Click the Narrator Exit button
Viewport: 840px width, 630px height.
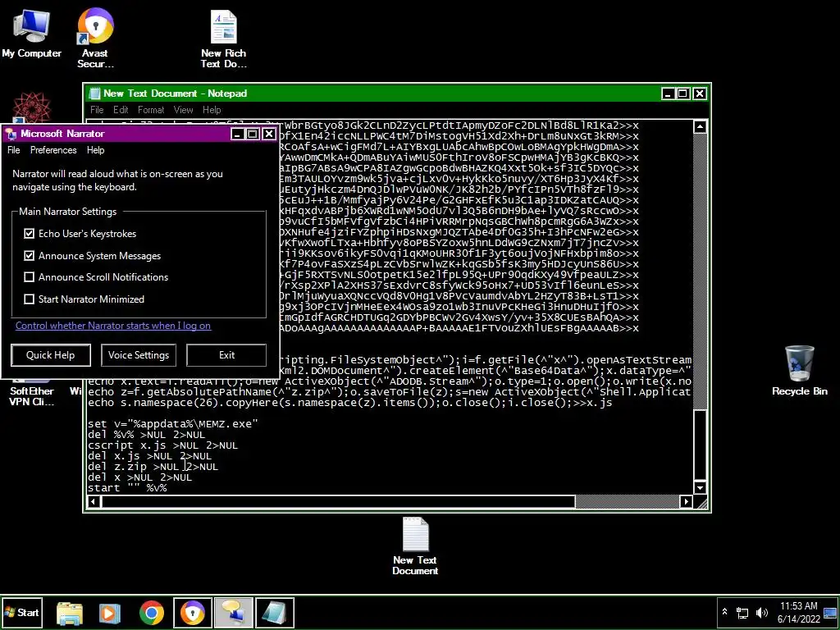[226, 355]
